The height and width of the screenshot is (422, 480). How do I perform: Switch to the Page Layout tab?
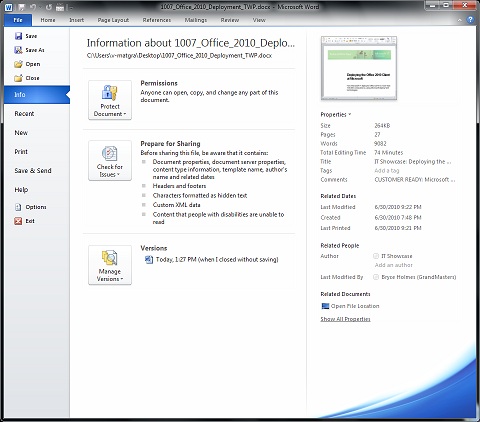coord(113,20)
